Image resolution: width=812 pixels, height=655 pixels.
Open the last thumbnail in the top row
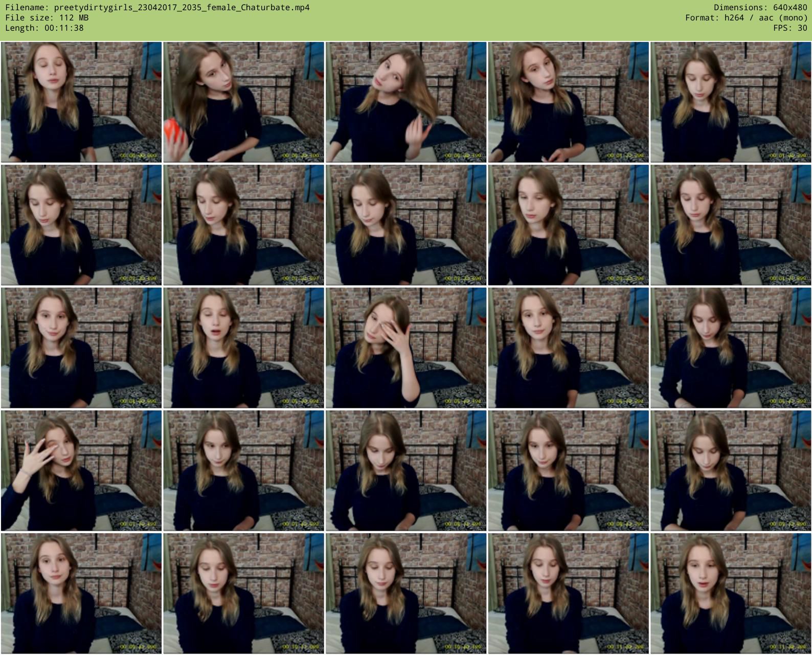tap(731, 102)
